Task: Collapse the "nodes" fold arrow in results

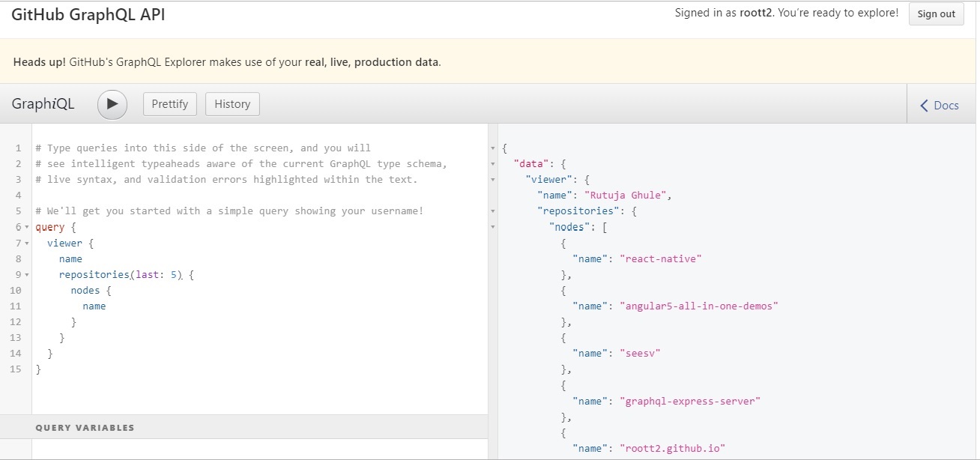Action: point(492,227)
